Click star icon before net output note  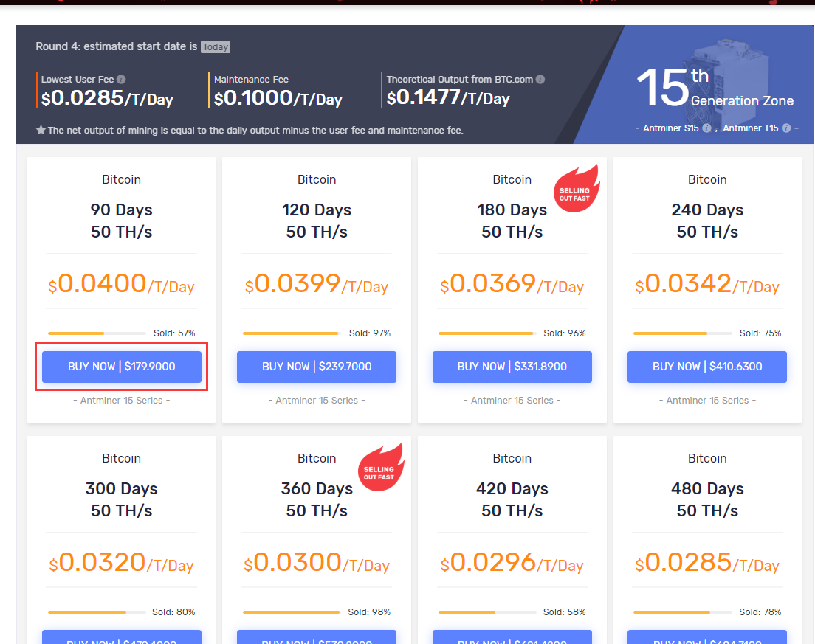coord(41,130)
